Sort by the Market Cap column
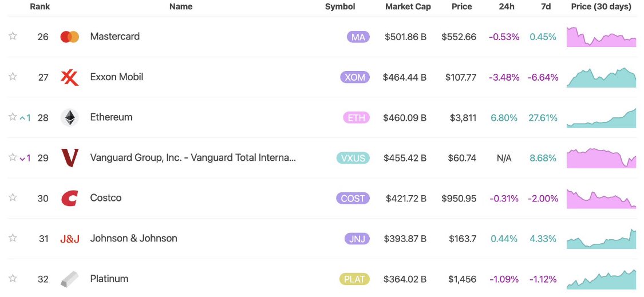The image size is (644, 297). pos(408,6)
